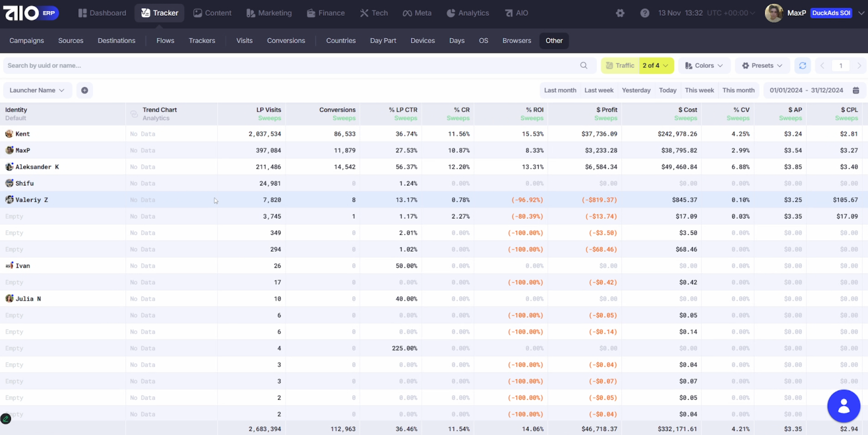Expand the Launcher Name dropdown
This screenshot has width=868, height=435.
pyautogui.click(x=37, y=91)
